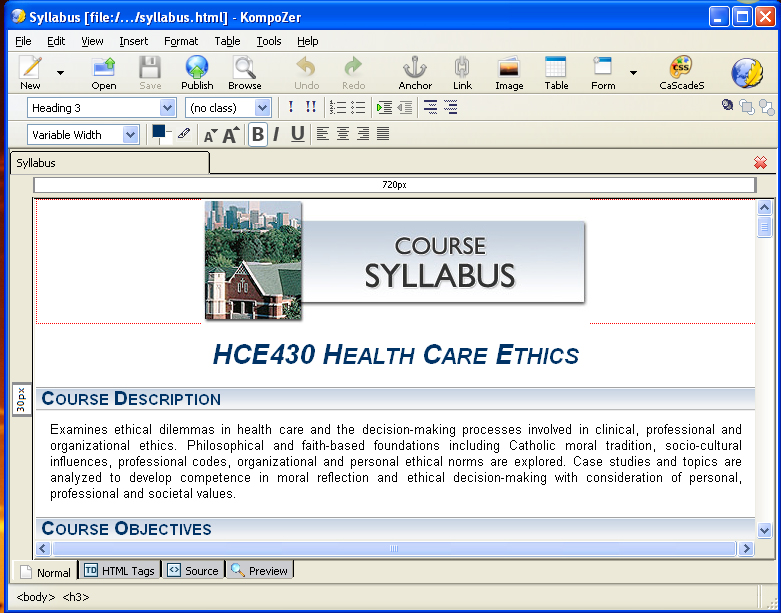This screenshot has width=781, height=613.
Task: Choose highlight color with pen icon
Action: click(184, 133)
